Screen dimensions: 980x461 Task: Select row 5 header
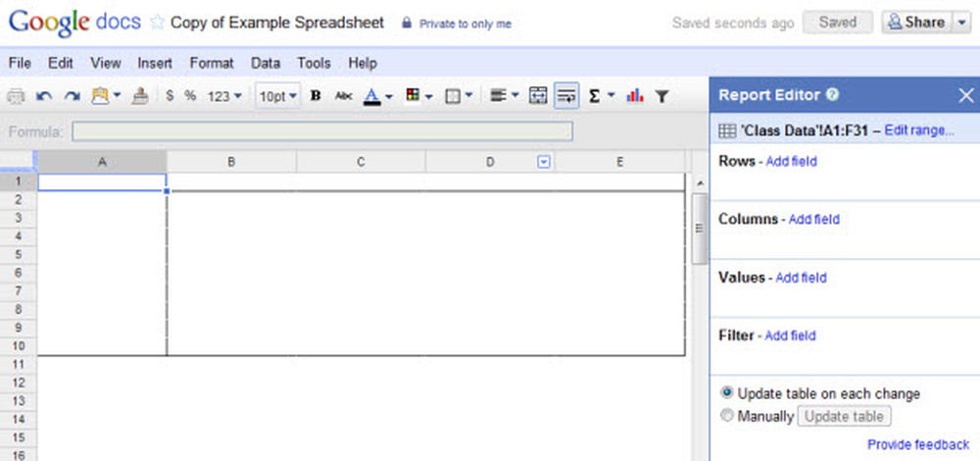point(18,255)
